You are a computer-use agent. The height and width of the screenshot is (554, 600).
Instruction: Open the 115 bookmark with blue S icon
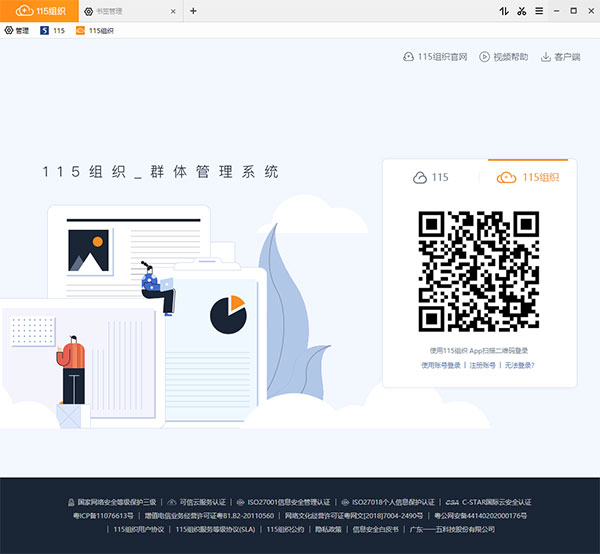pyautogui.click(x=52, y=31)
